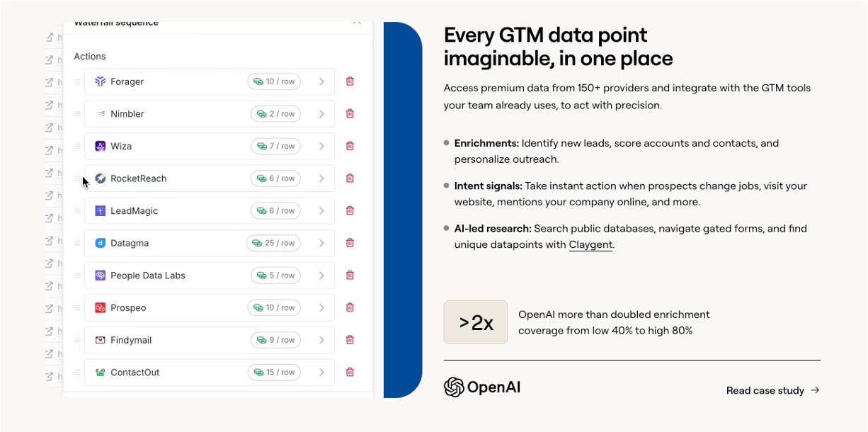Click the ContactOut 15 / row badge
Viewport: 868px width, 432px height.
274,373
